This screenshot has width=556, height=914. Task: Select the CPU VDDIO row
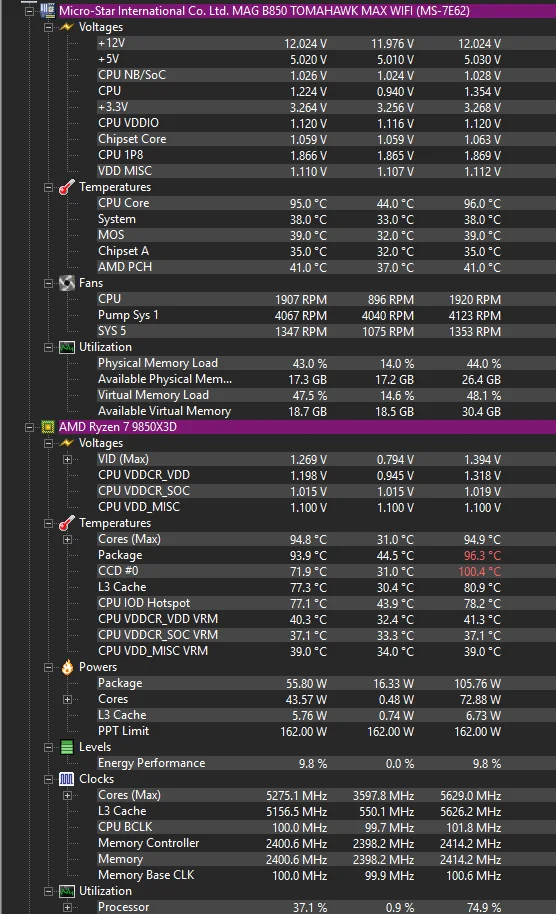tap(326, 123)
